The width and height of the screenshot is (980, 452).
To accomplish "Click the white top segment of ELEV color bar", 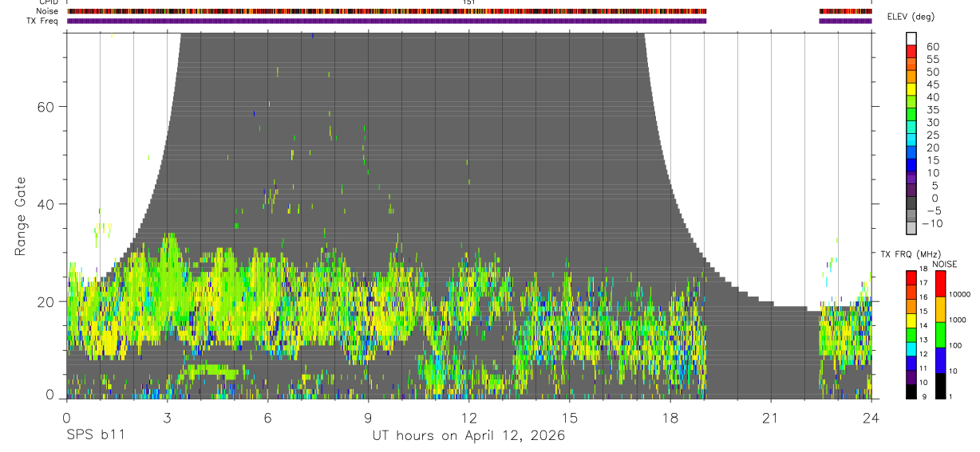I will click(x=911, y=39).
